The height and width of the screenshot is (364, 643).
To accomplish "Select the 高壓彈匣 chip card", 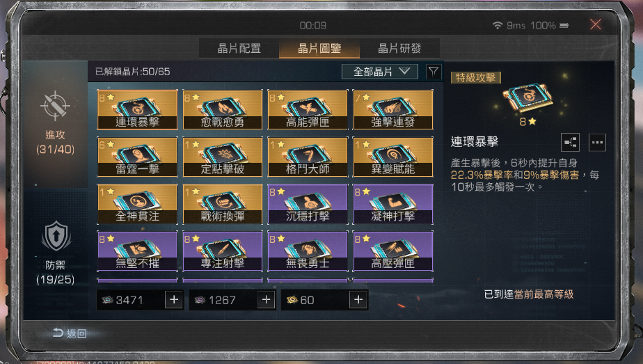I will click(393, 251).
